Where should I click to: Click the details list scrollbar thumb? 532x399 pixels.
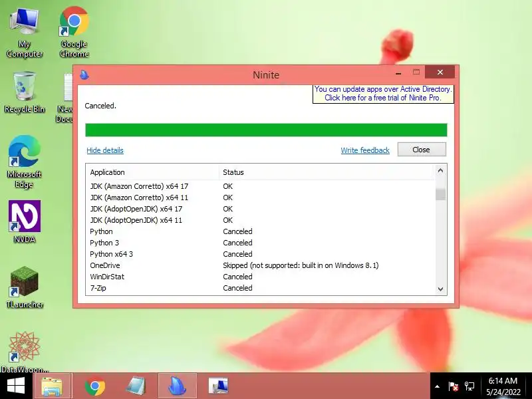440,194
